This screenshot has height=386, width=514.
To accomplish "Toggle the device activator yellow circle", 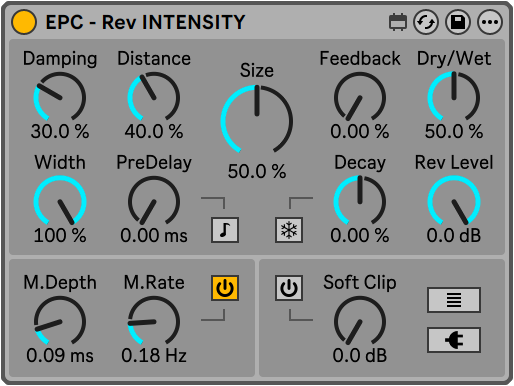I will (x=24, y=22).
